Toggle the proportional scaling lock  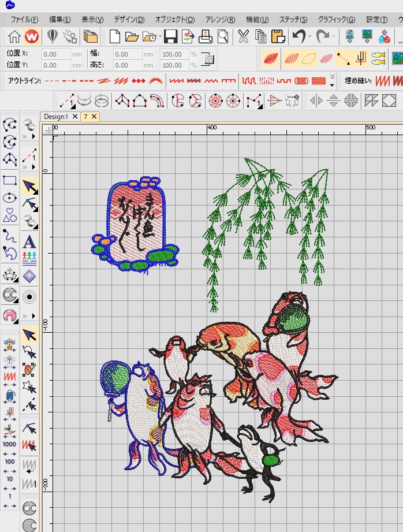pos(208,59)
